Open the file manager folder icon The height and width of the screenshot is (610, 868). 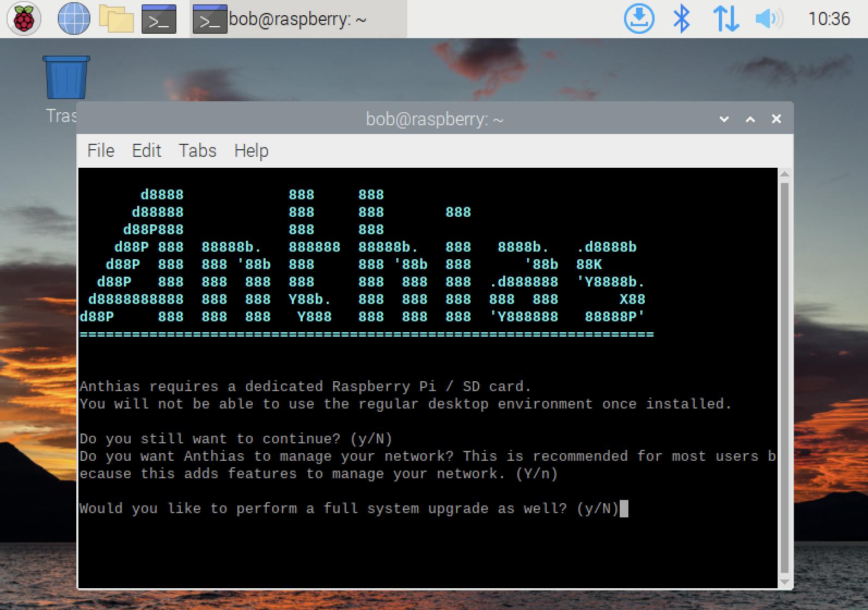point(116,19)
